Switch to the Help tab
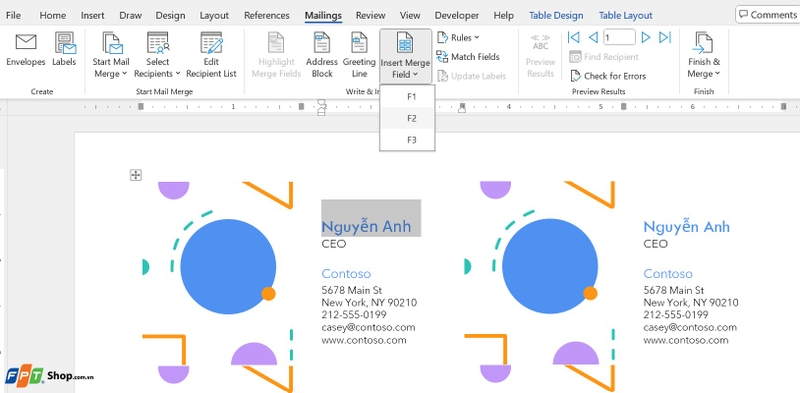 coord(504,15)
